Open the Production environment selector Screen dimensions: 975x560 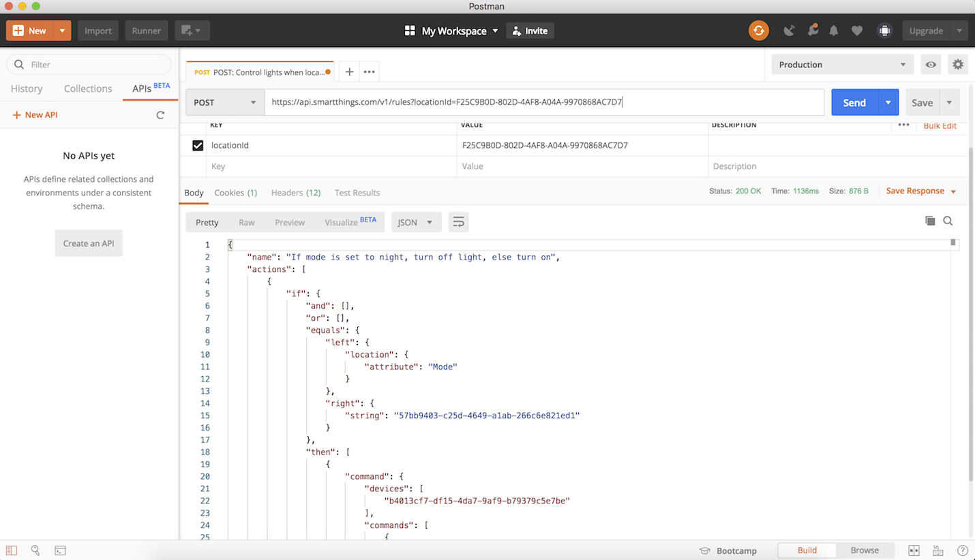click(843, 65)
